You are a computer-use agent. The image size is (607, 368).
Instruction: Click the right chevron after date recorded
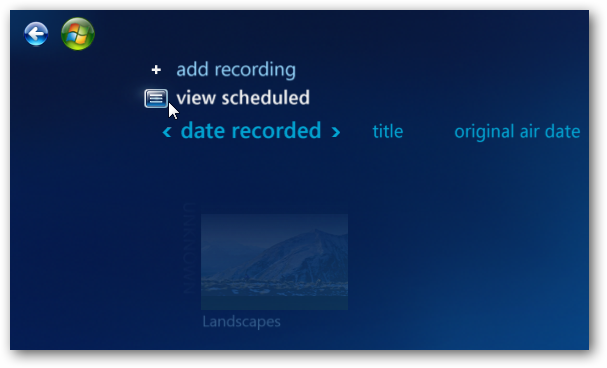pyautogui.click(x=336, y=132)
